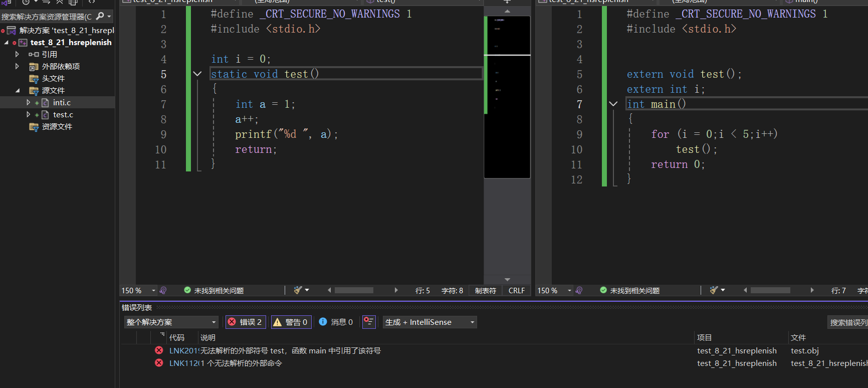
Task: Expand the inti.c tree node
Action: click(x=28, y=103)
